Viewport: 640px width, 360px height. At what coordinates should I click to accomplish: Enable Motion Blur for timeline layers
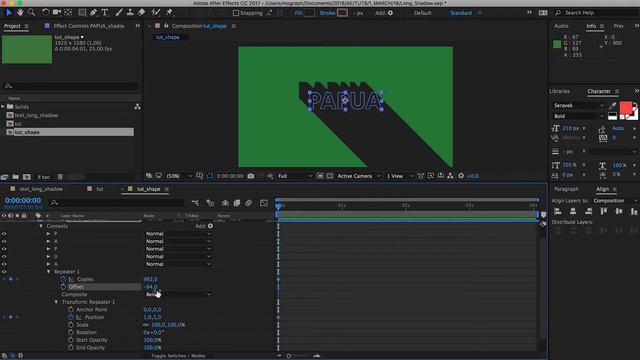pos(249,203)
